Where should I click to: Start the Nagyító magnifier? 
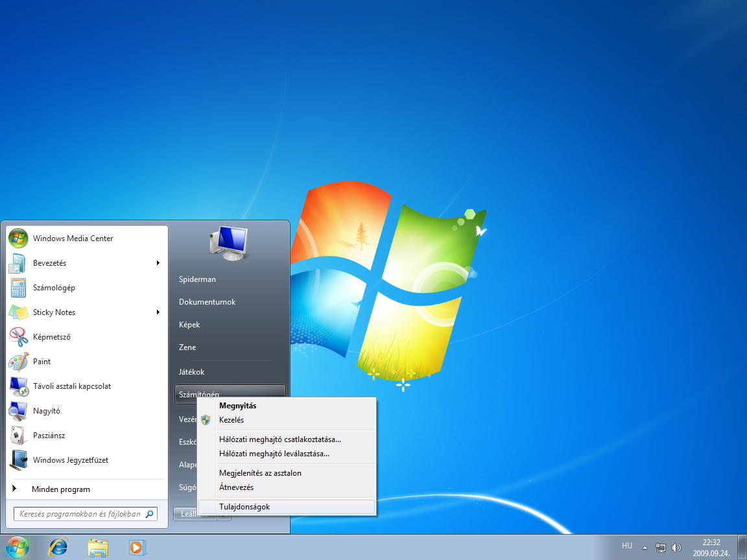coord(46,411)
